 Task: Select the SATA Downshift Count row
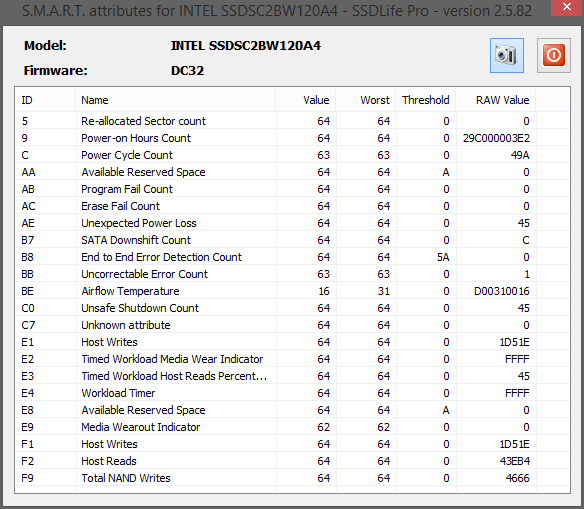292,240
